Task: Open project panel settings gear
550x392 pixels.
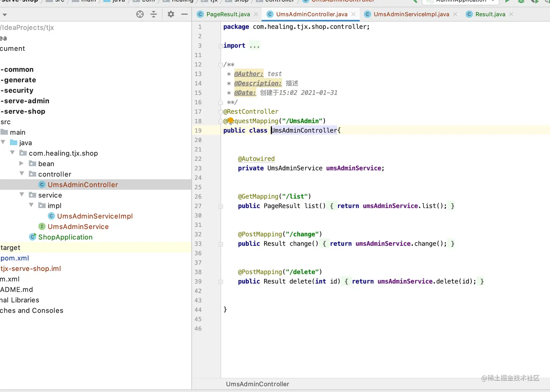Action: pyautogui.click(x=171, y=14)
